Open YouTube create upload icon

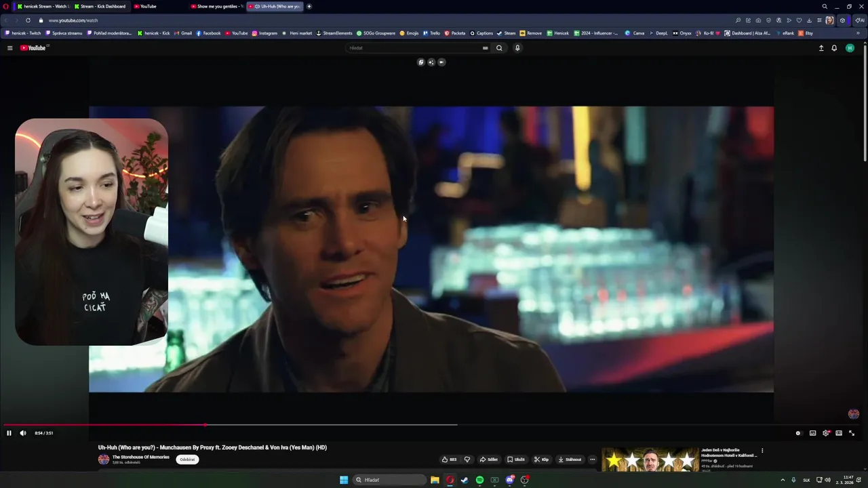(x=821, y=48)
